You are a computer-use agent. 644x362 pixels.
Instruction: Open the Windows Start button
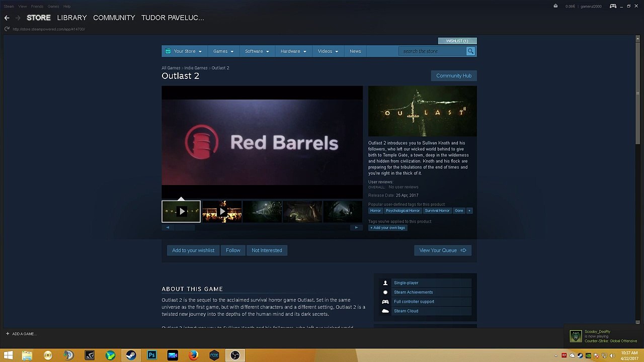click(x=8, y=355)
